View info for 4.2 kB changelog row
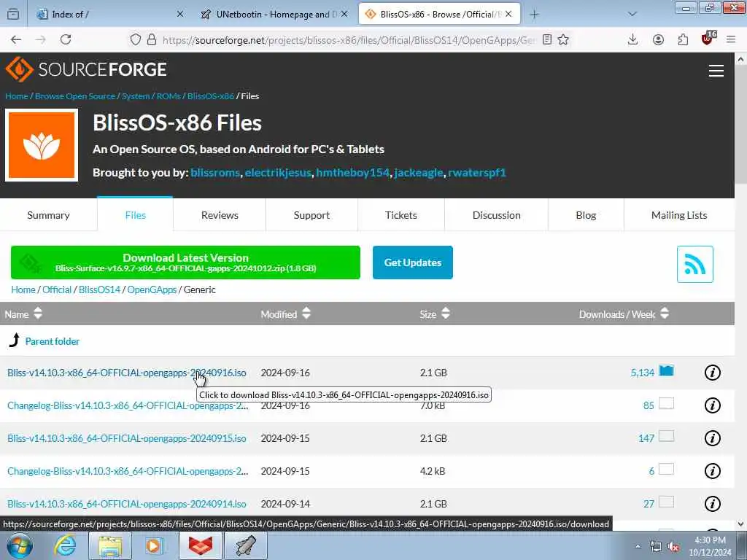Screen dimensions: 747x560 click(x=712, y=471)
